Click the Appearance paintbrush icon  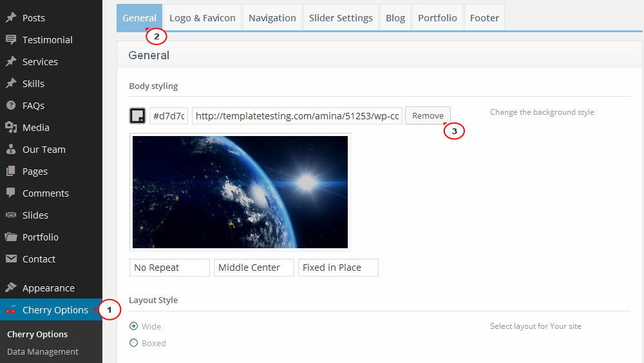click(11, 288)
